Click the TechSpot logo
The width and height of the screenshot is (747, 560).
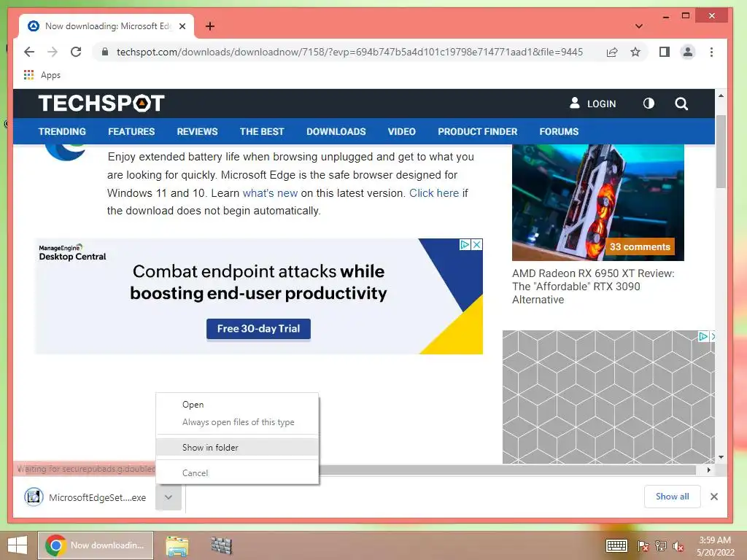(101, 104)
